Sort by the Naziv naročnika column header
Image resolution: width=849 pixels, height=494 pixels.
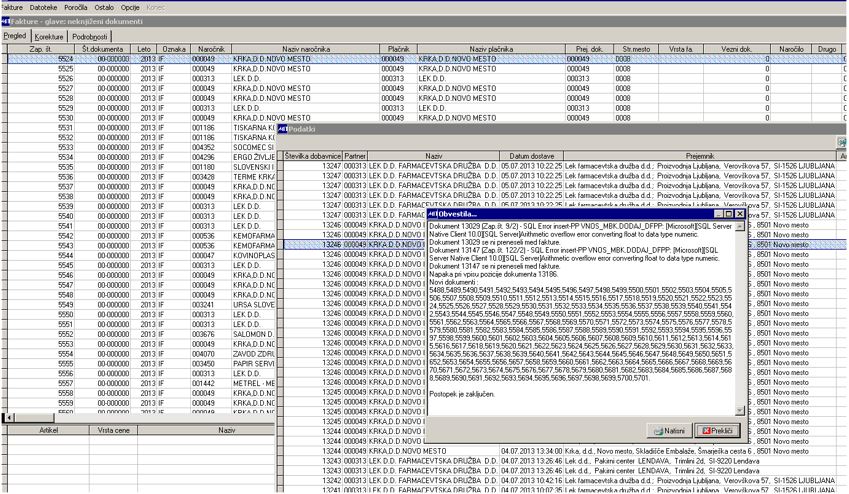306,49
